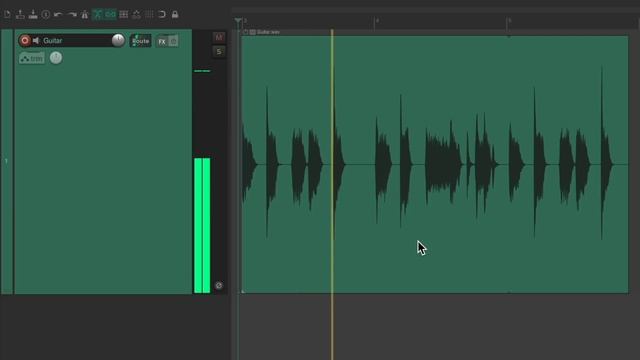Toggle snap magnet icon
This screenshot has width=640, height=360.
pos(162,15)
